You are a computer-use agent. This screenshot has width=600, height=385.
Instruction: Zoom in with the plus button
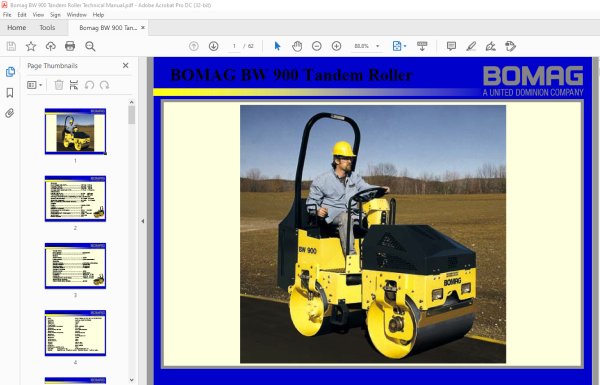pos(336,46)
